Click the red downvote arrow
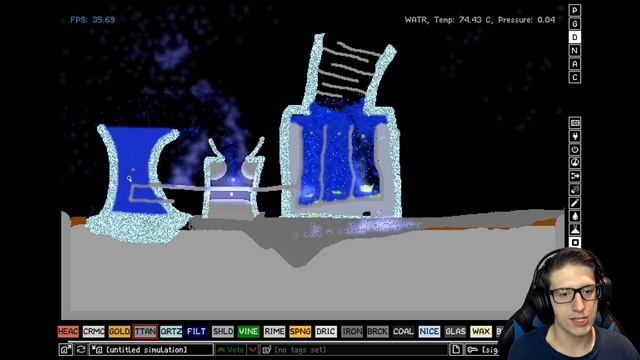Image resolution: width=640 pixels, height=360 pixels. tap(253, 350)
